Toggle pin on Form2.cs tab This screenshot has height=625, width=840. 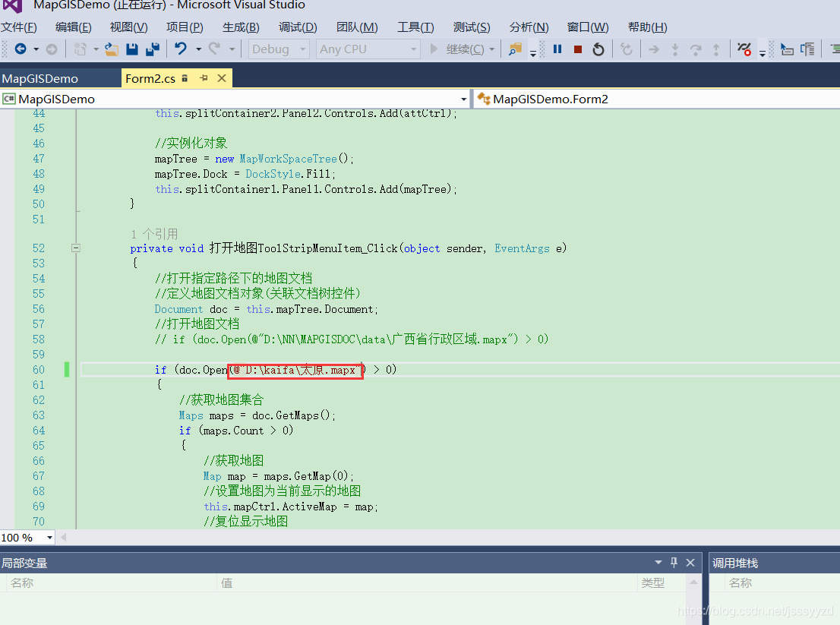[204, 78]
